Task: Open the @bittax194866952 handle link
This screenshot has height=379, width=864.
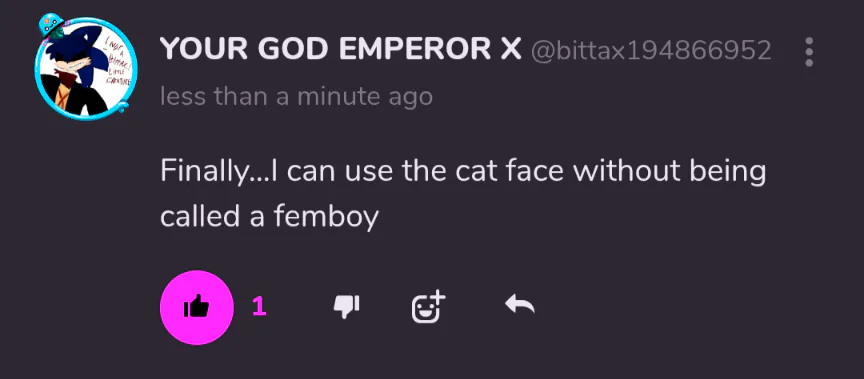Action: click(651, 51)
